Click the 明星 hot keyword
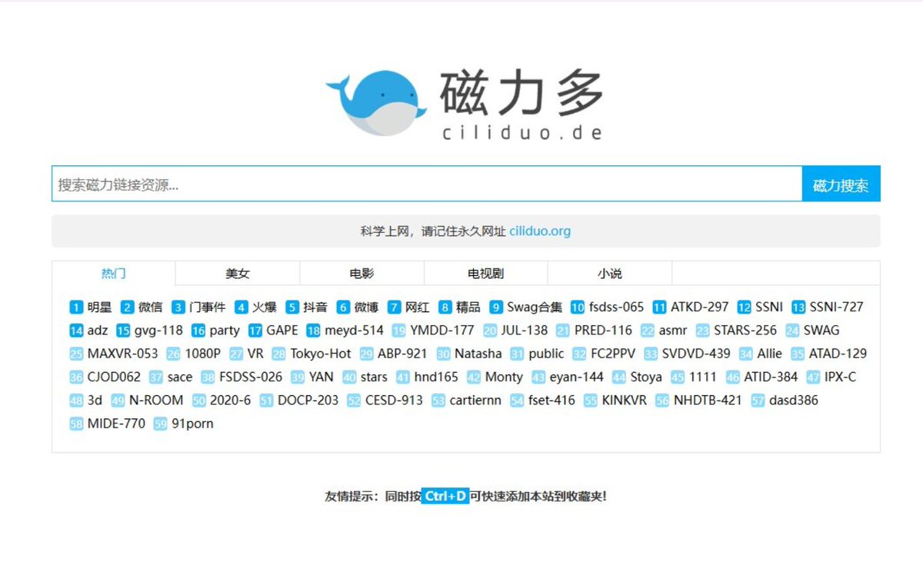This screenshot has width=923, height=588. click(x=99, y=307)
